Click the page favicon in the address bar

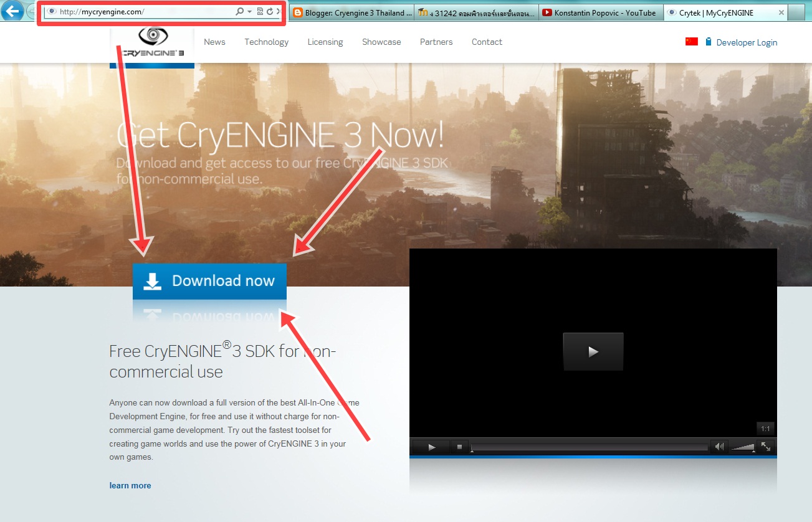[51, 12]
